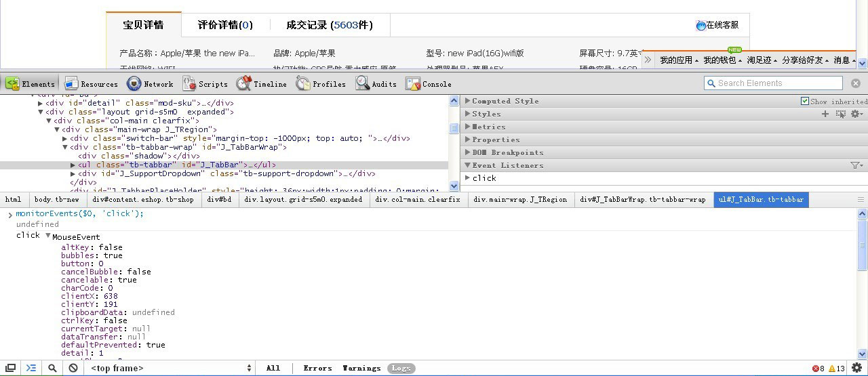
Task: Expand the Metrics section
Action: (467, 127)
